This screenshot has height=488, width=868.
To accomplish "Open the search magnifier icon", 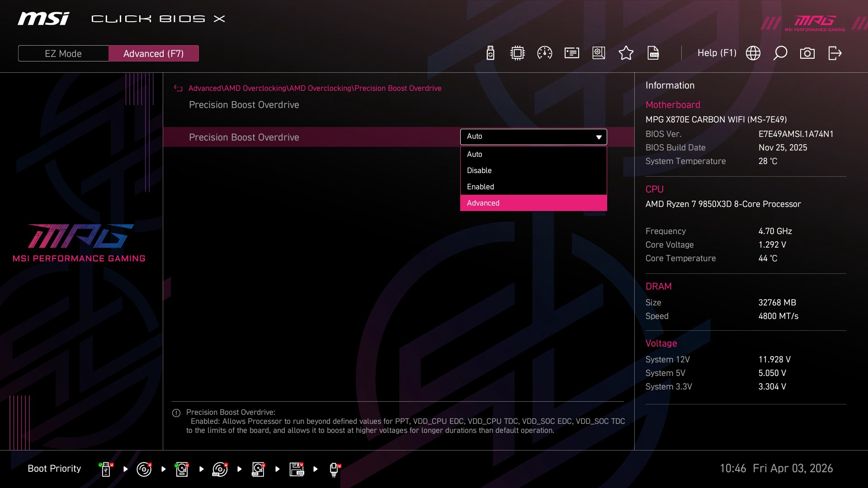I will (780, 53).
